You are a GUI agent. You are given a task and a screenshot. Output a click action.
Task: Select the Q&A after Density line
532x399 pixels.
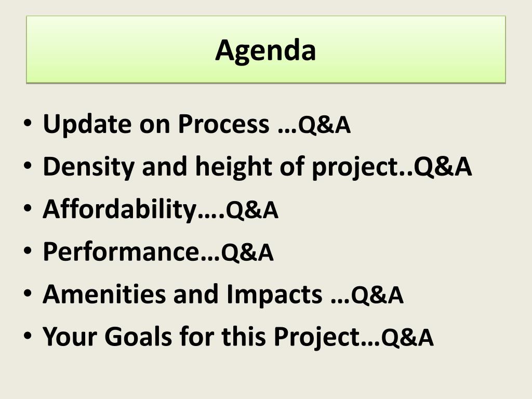(x=443, y=167)
